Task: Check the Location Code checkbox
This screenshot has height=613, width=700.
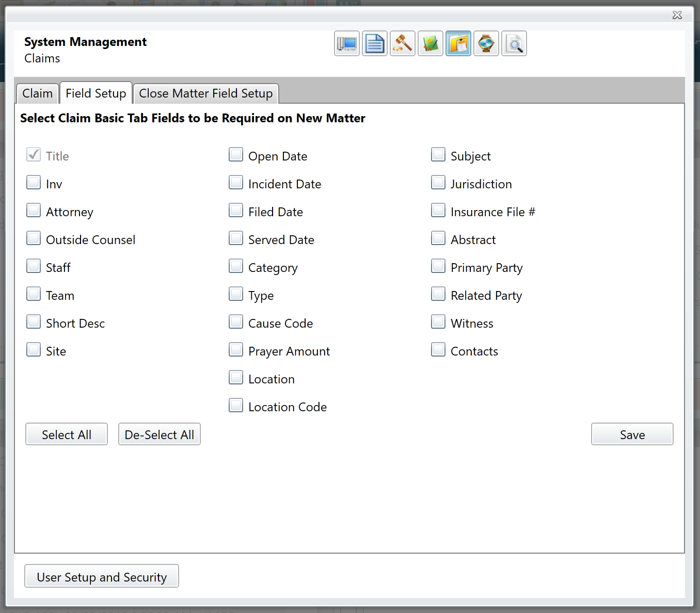Action: [236, 406]
